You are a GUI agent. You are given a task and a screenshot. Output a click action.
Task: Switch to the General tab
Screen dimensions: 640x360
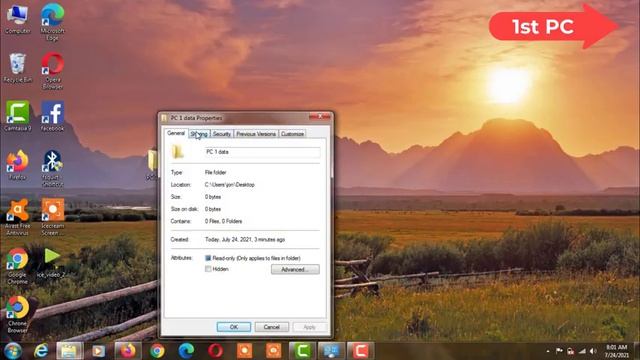tap(176, 133)
